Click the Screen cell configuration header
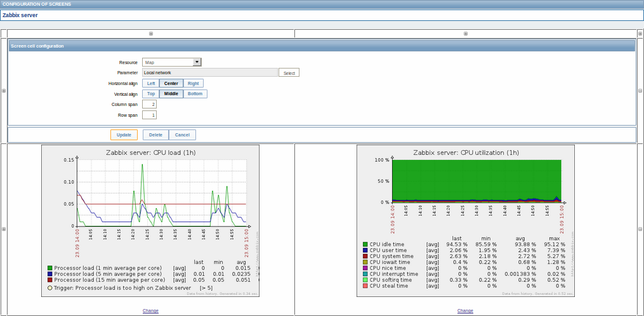Image resolution: width=644 pixels, height=316 pixels. click(x=37, y=46)
